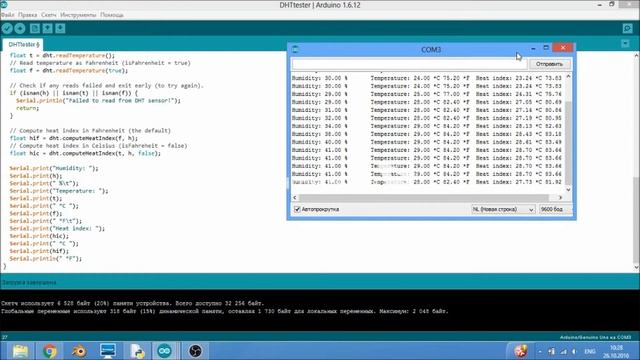Click the serial row 'Humidity: 40.00 %'
Viewport: 640px width, 360px height.
(427, 142)
